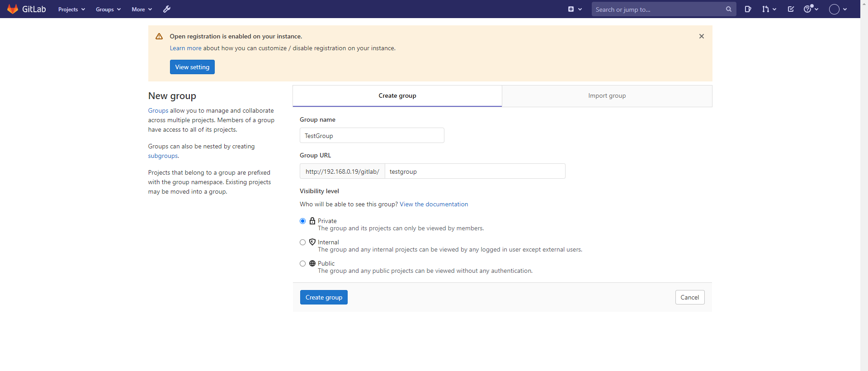
Task: Click the user avatar circle
Action: tap(834, 9)
